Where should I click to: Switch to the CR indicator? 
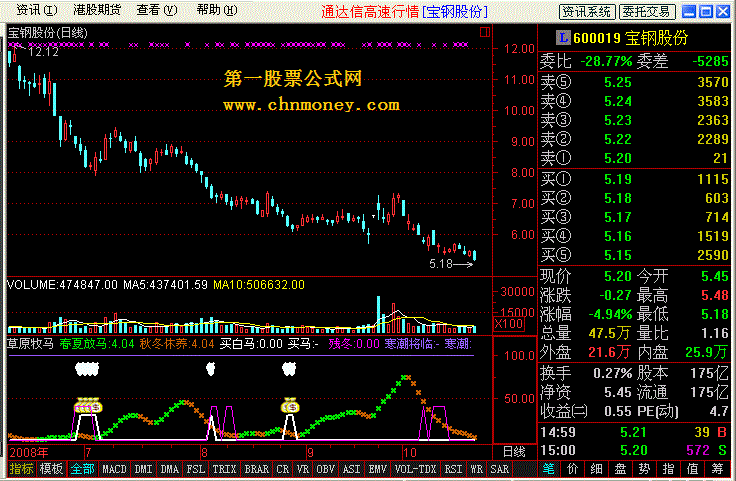point(283,469)
